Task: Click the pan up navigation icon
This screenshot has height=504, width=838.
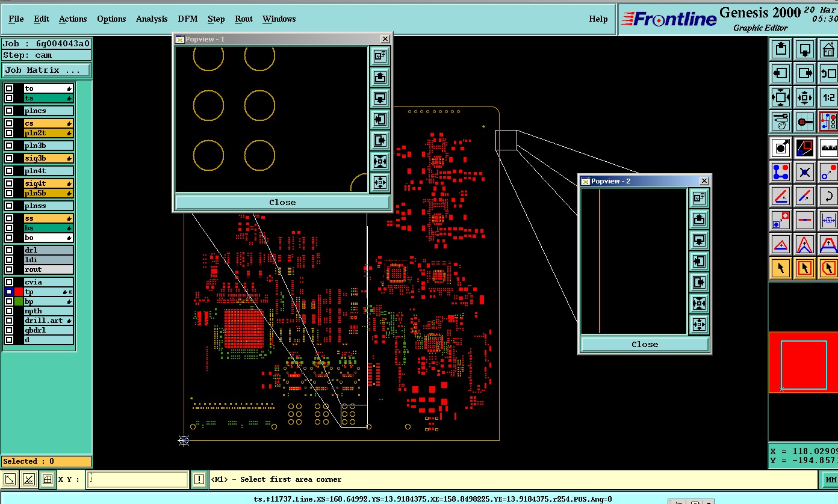Action: point(781,49)
